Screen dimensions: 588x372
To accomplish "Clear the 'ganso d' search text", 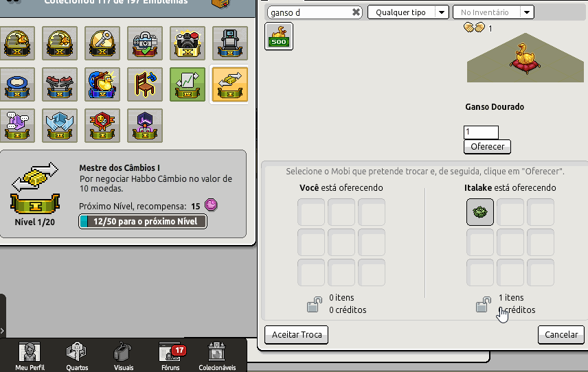I will click(356, 12).
